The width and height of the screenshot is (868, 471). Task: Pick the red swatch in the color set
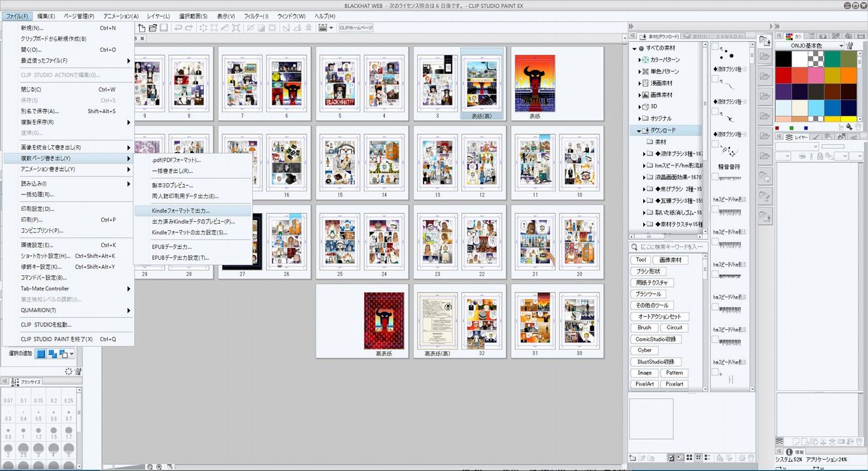click(x=784, y=75)
